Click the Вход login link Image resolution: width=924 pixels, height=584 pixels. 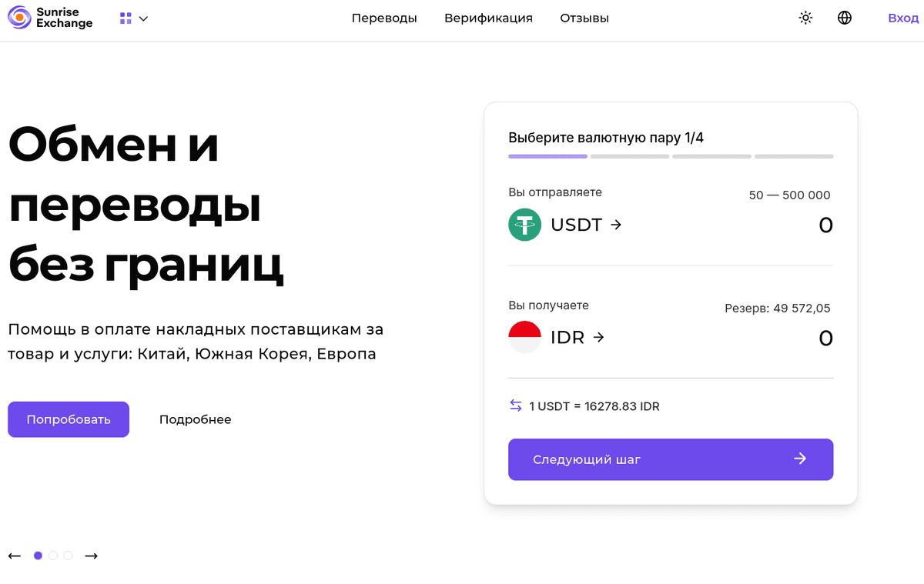pyautogui.click(x=902, y=18)
